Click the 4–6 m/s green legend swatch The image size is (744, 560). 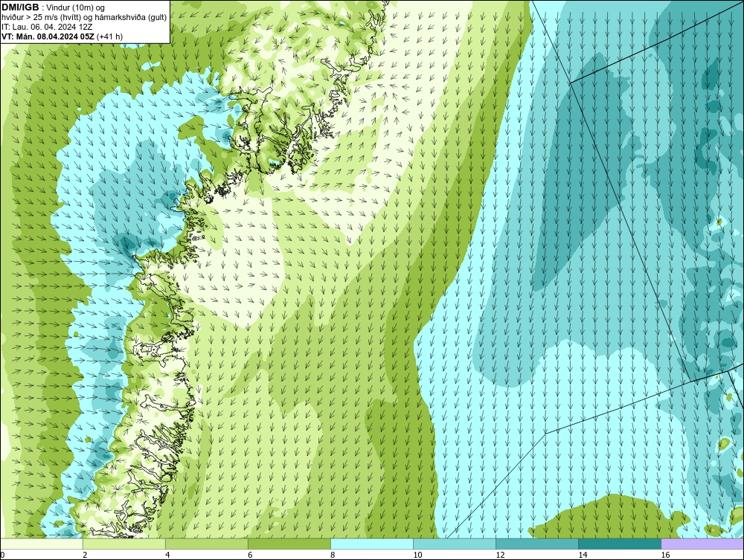click(x=207, y=544)
